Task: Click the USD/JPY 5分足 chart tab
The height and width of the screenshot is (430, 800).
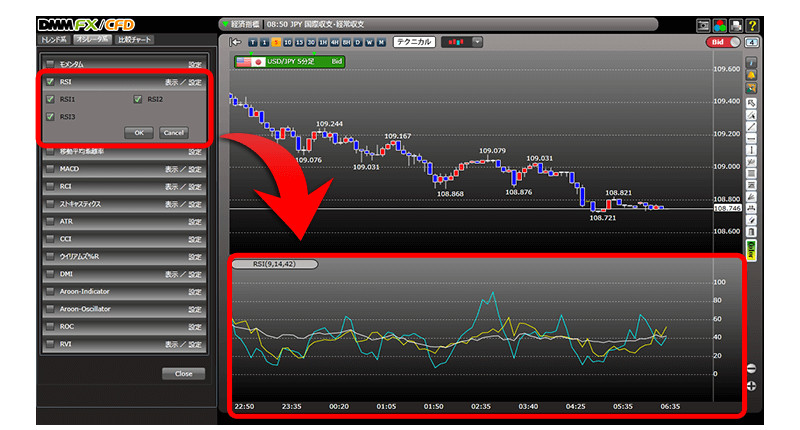Action: 289,62
